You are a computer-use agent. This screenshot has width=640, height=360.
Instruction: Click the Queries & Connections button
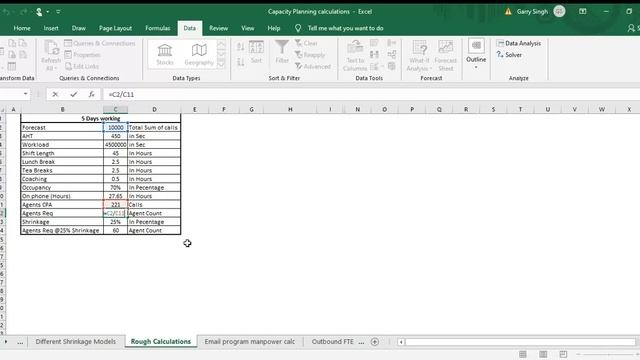pyautogui.click(x=100, y=43)
